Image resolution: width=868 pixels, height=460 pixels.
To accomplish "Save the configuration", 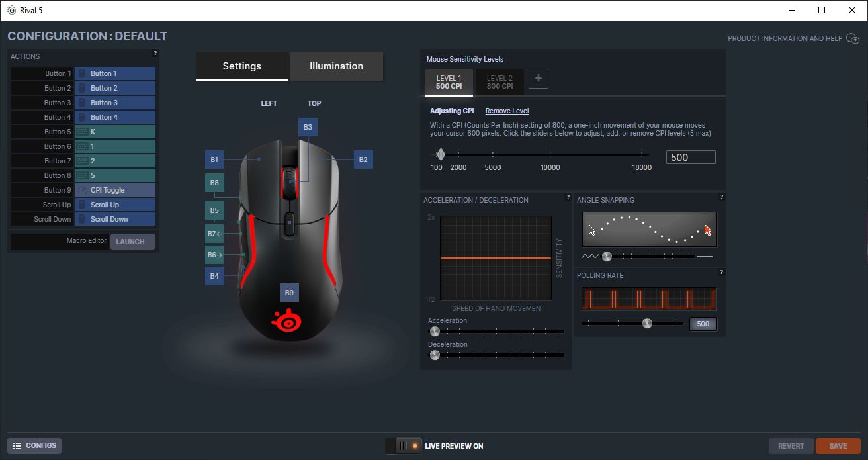I will pos(838,446).
